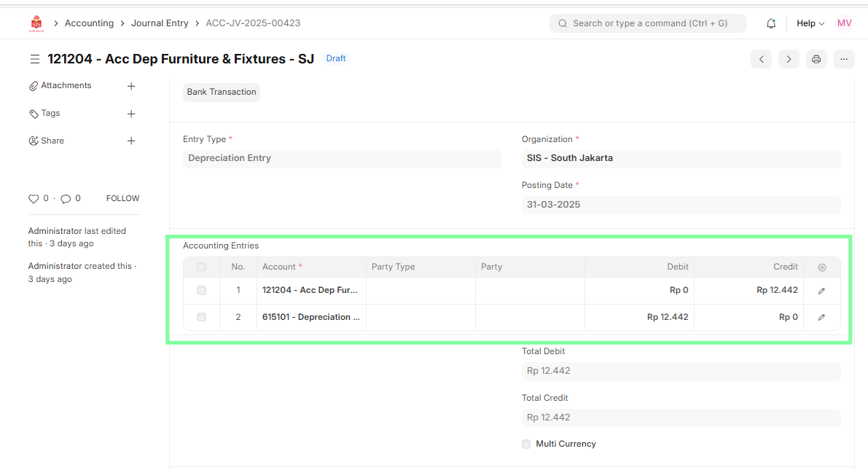Click the notification bell icon
The image size is (868, 470).
click(x=771, y=23)
